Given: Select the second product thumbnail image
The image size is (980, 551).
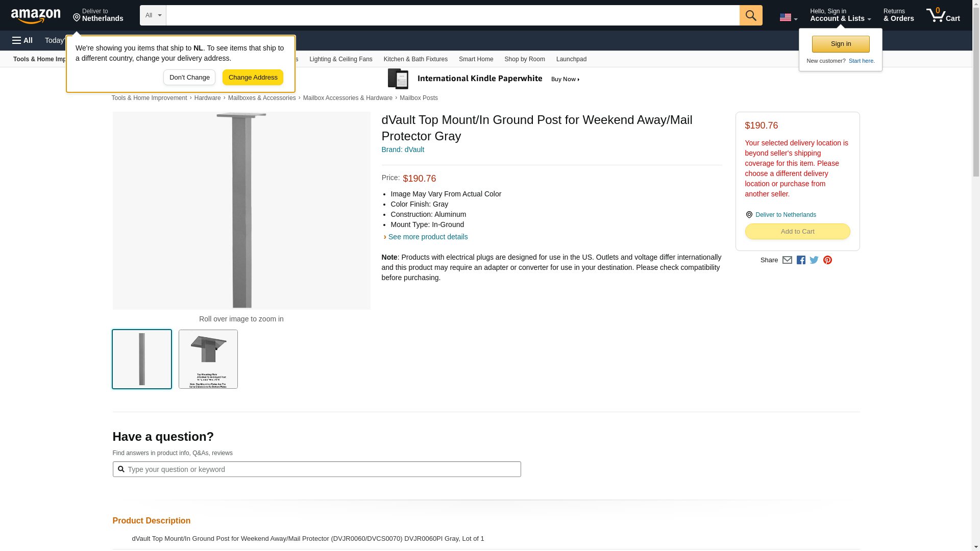Looking at the screenshot, I should [x=208, y=359].
